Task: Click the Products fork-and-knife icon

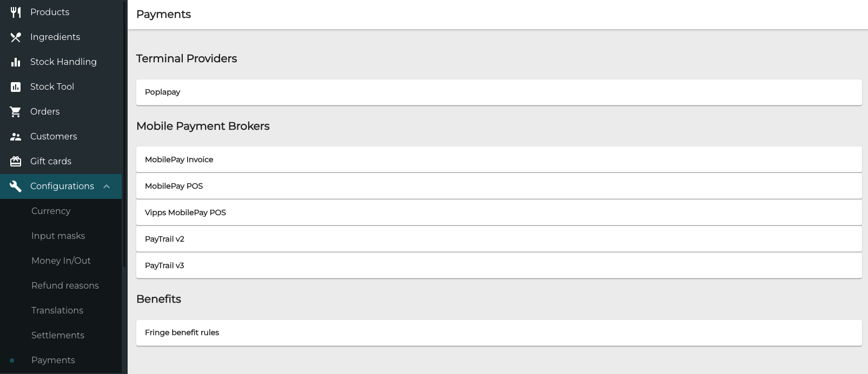Action: (16, 12)
